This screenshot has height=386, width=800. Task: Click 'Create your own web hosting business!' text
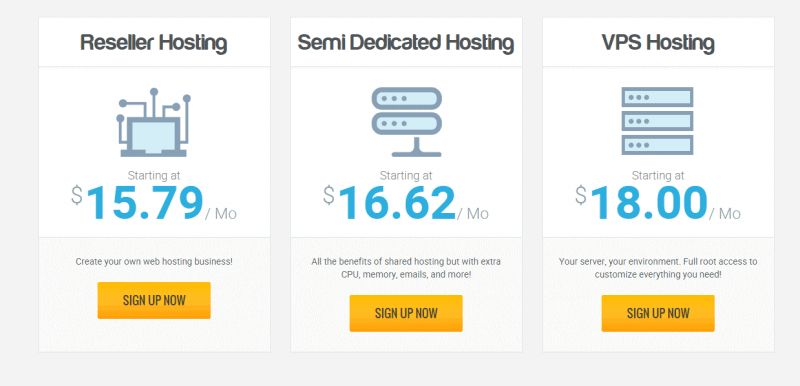[154, 262]
